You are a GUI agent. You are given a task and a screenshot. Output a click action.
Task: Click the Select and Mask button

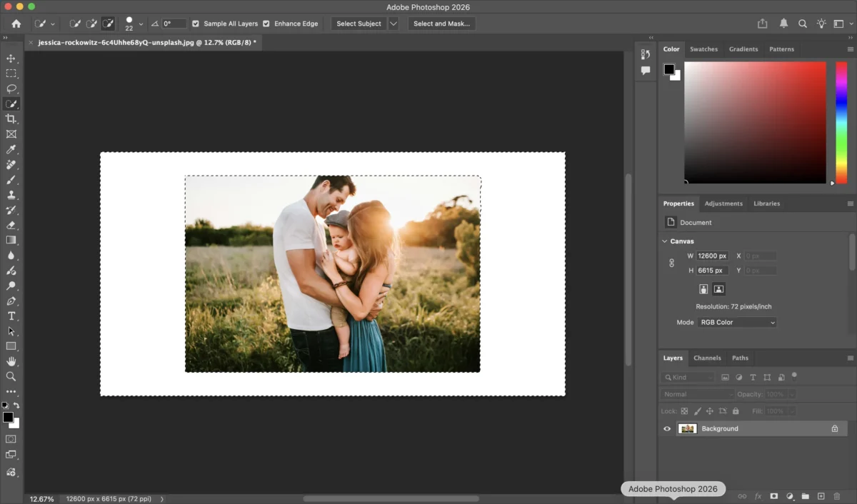[x=441, y=24]
